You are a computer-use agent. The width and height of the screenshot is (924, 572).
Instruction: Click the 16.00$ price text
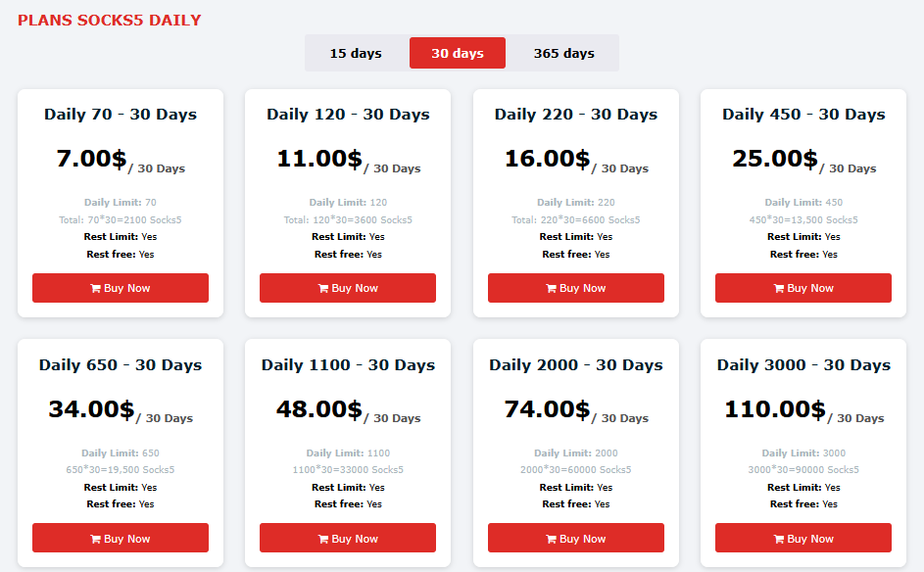[x=547, y=159]
